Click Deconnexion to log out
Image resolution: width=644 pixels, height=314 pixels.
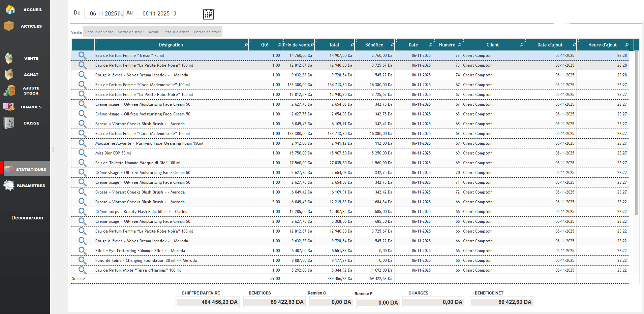27,218
